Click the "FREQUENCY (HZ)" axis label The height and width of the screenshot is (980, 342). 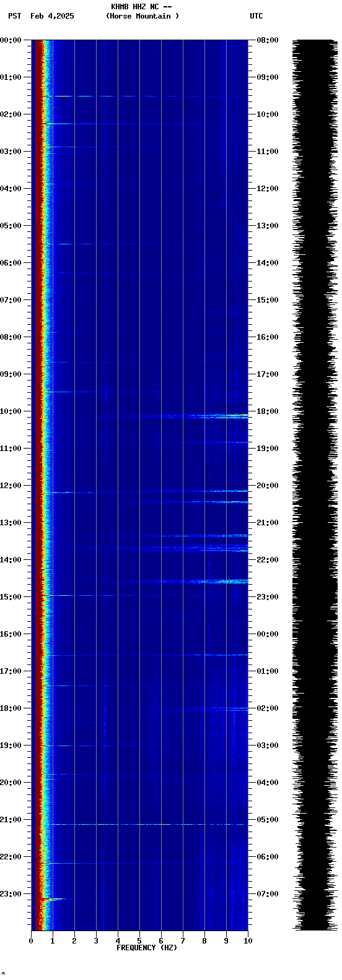pos(147,948)
